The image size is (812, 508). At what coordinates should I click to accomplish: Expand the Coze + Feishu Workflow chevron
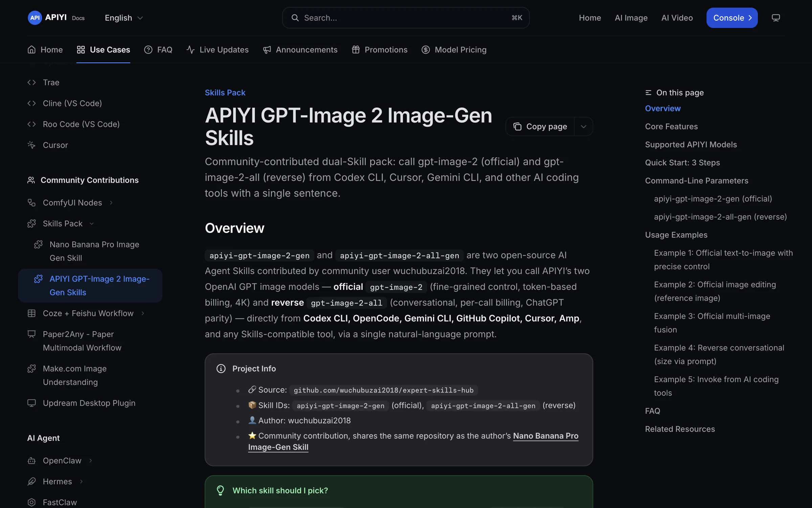[x=143, y=313]
